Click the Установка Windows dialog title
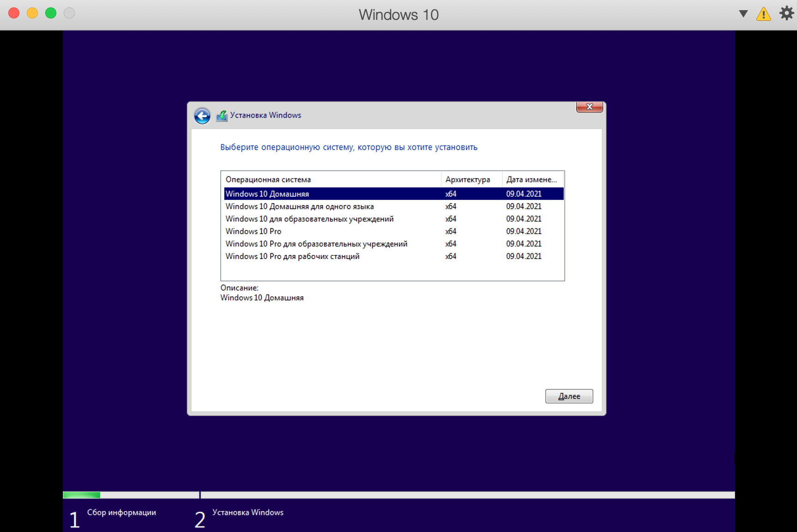Screen dimensions: 797x532 coord(266,115)
